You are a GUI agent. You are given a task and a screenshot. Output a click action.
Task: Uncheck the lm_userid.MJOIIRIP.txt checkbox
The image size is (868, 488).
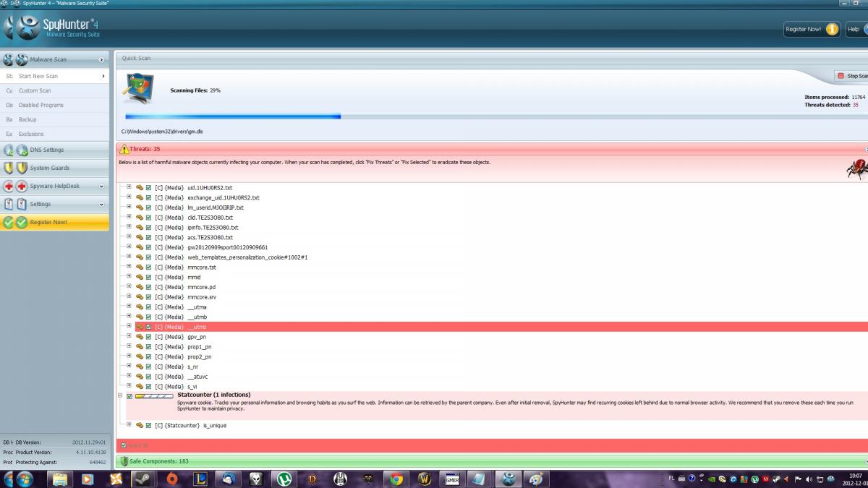point(149,207)
